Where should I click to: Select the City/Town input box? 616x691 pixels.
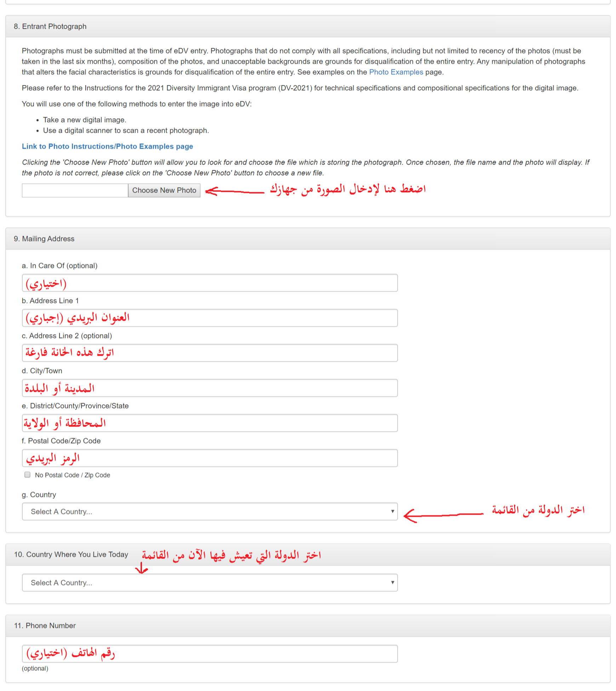coord(210,388)
